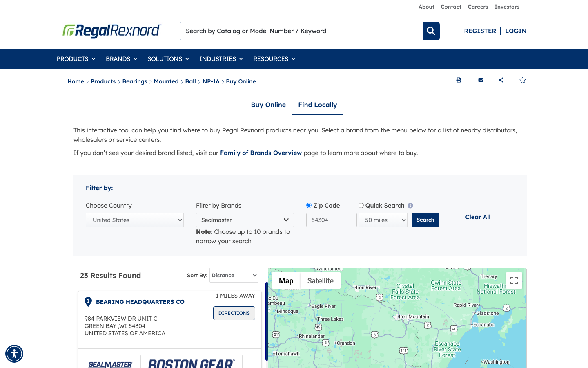588x368 pixels.
Task: Click Buy Online breadcrumb text
Action: pos(241,81)
